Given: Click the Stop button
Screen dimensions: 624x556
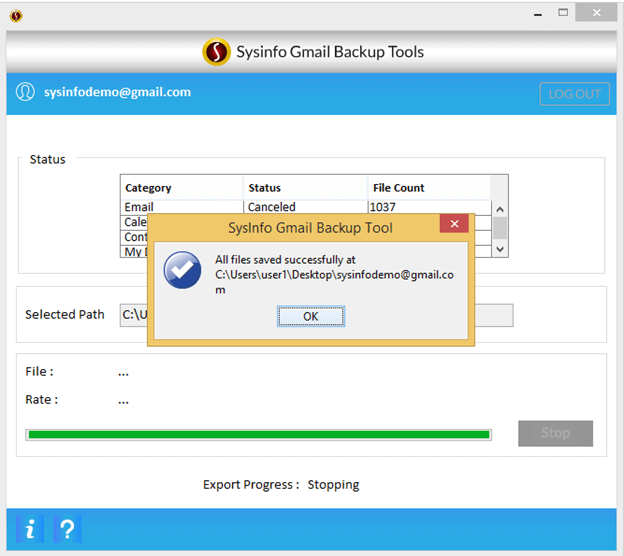Looking at the screenshot, I should [x=556, y=433].
